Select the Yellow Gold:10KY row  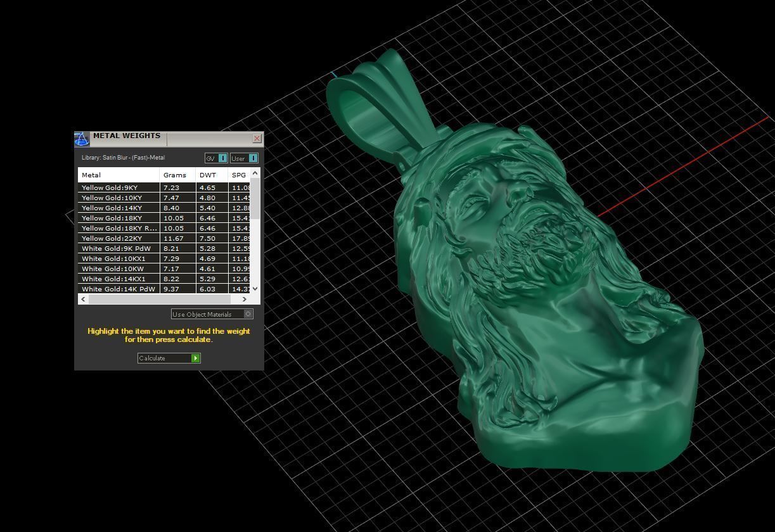pos(164,198)
